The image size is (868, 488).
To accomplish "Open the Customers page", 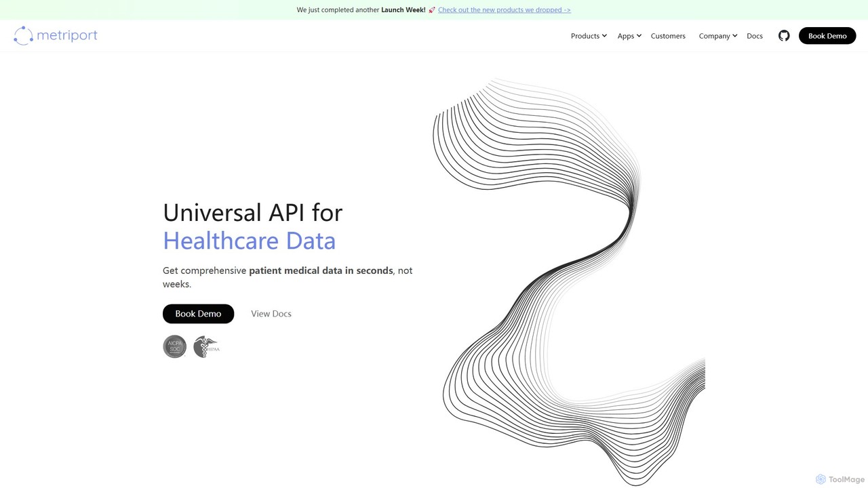I will tap(668, 36).
